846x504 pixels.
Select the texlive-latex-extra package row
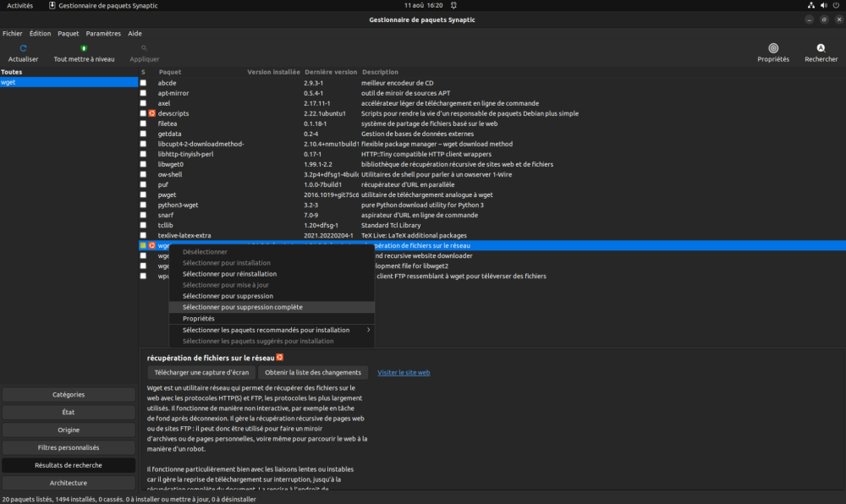tap(492, 236)
